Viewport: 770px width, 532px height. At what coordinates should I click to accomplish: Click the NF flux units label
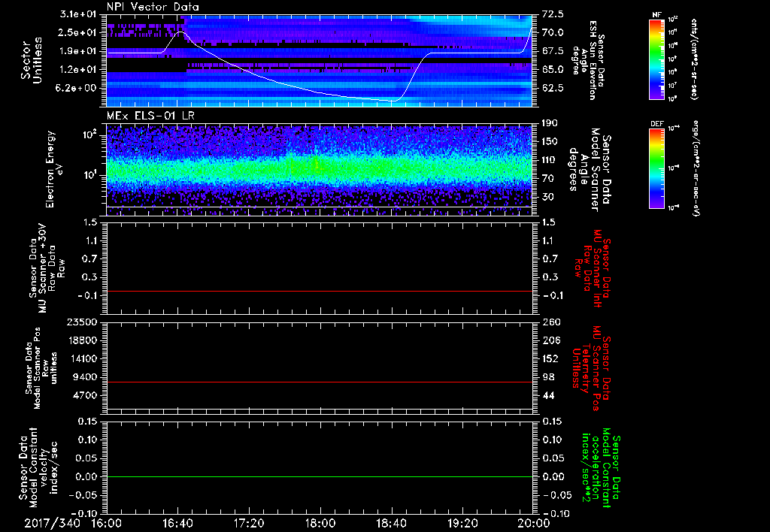coord(694,59)
